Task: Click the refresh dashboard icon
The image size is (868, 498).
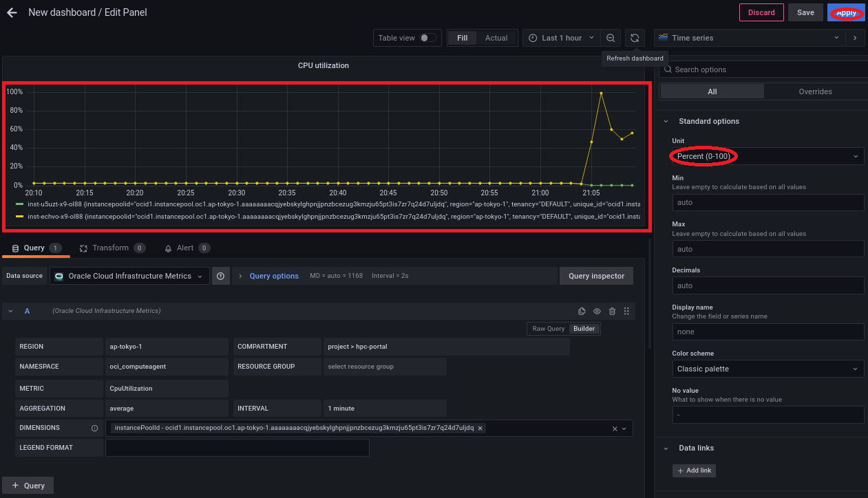Action: coord(635,38)
